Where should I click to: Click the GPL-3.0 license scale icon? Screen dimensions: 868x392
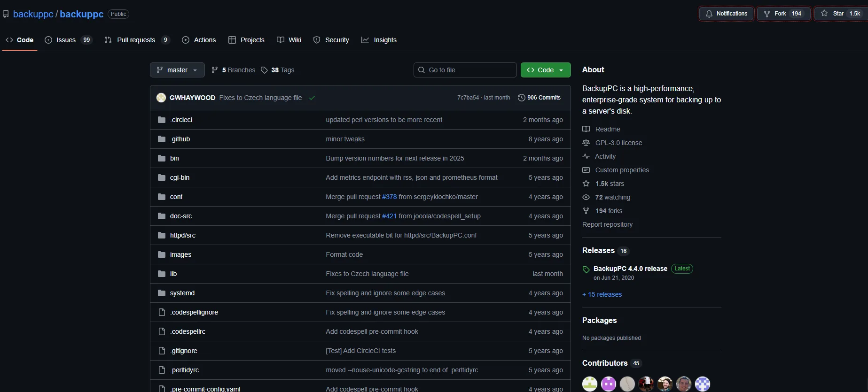(x=586, y=143)
